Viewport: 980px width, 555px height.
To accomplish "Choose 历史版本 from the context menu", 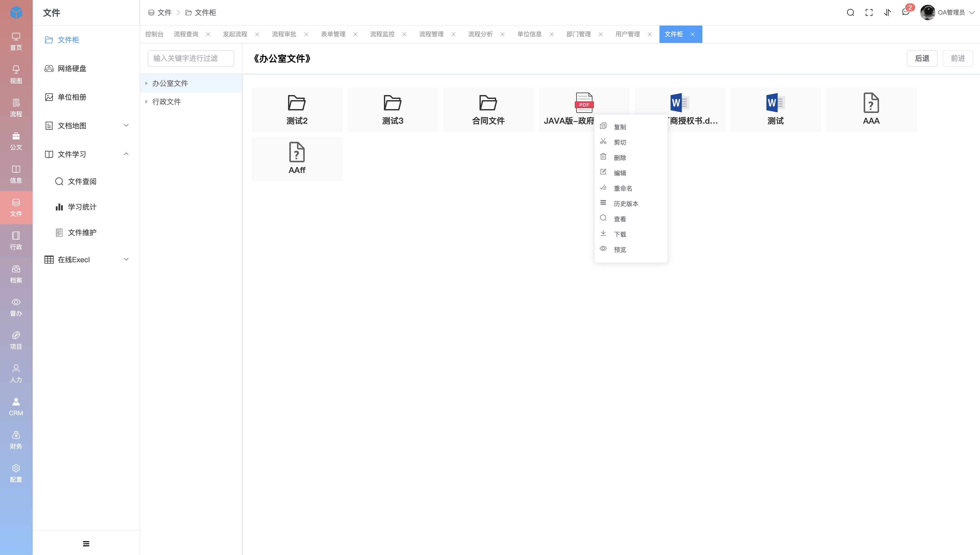I will [631, 204].
